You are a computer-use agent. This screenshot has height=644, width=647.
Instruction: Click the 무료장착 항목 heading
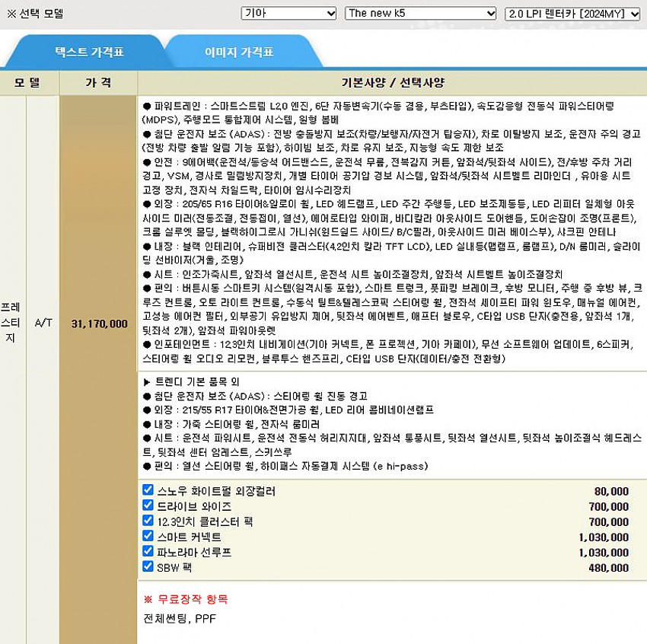pyautogui.click(x=185, y=599)
